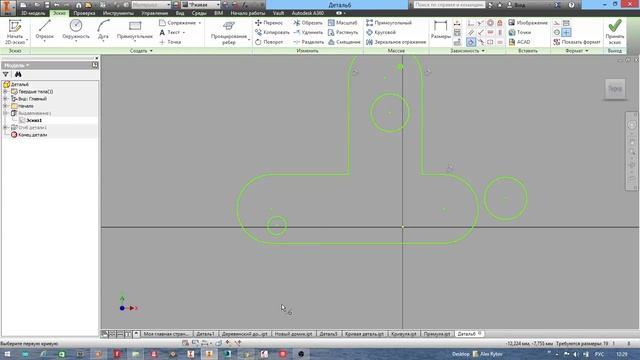Click Показать формат
The width and height of the screenshot is (640, 360).
pyautogui.click(x=577, y=42)
